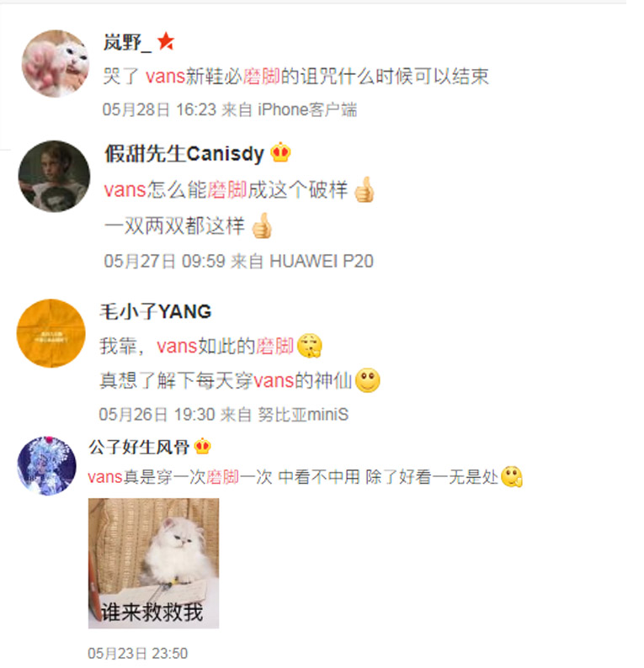644x668 pixels.
Task: Open 毛小子YANG orange avatar
Action: click(x=51, y=333)
